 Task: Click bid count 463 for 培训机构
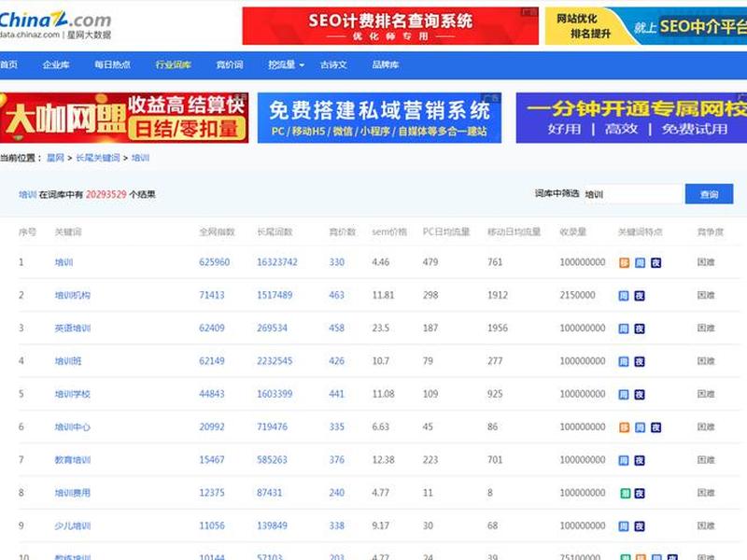[336, 295]
